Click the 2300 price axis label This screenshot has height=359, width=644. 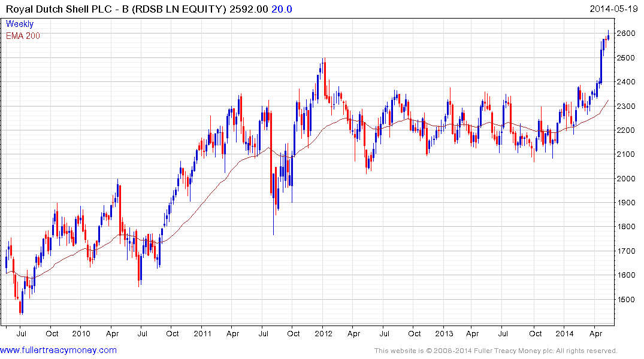point(626,106)
